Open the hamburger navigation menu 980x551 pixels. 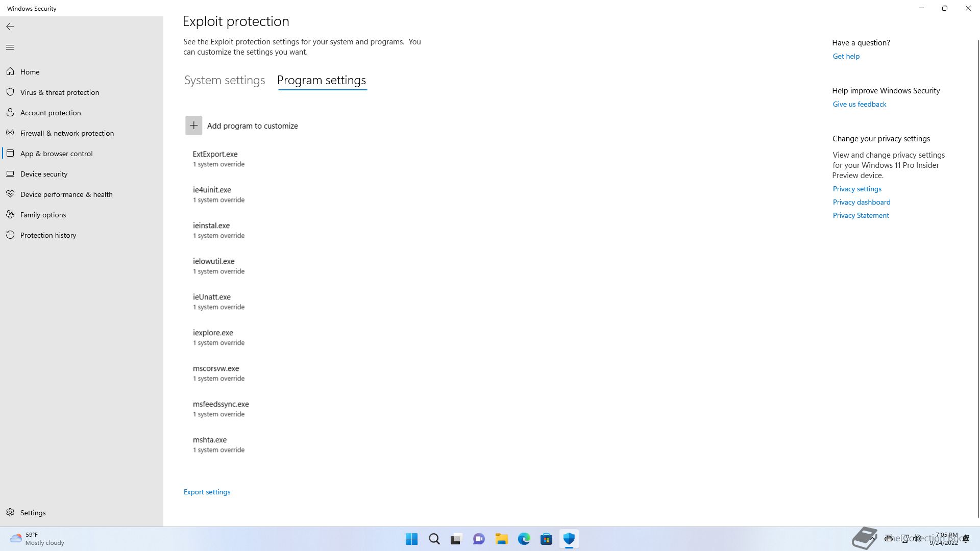10,47
